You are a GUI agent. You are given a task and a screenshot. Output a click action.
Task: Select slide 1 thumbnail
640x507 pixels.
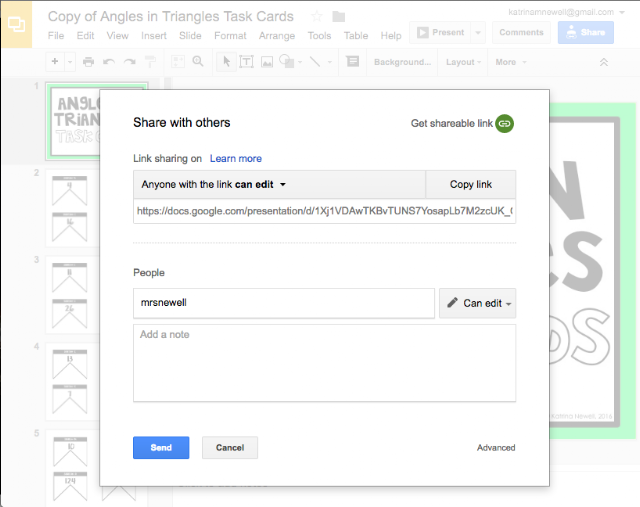pos(73,121)
